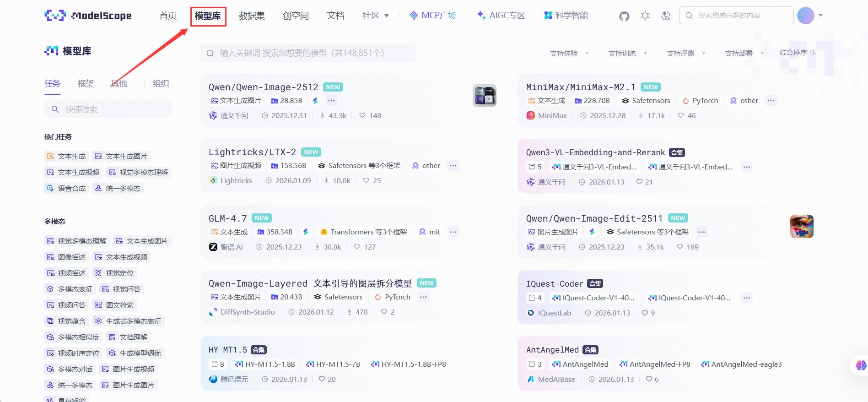
Task: Open the Qwen/Qwen-Image-2512 model
Action: click(263, 87)
